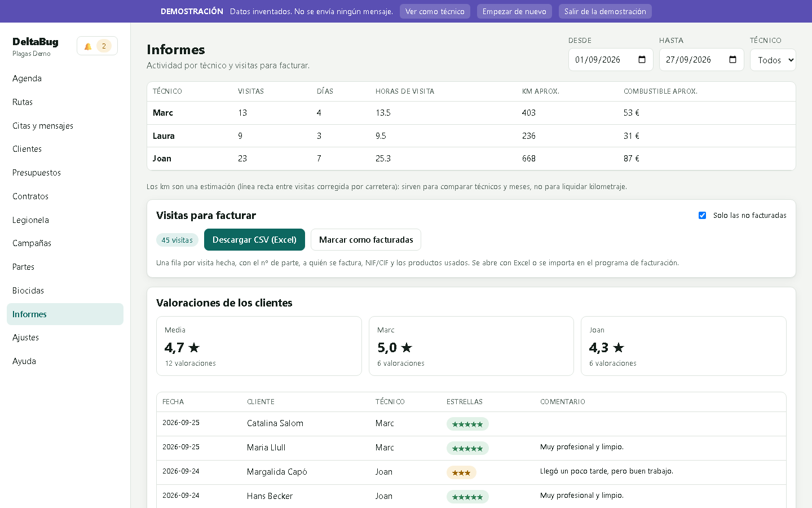
Task: Click client name Maria Llull
Action: coord(266,448)
